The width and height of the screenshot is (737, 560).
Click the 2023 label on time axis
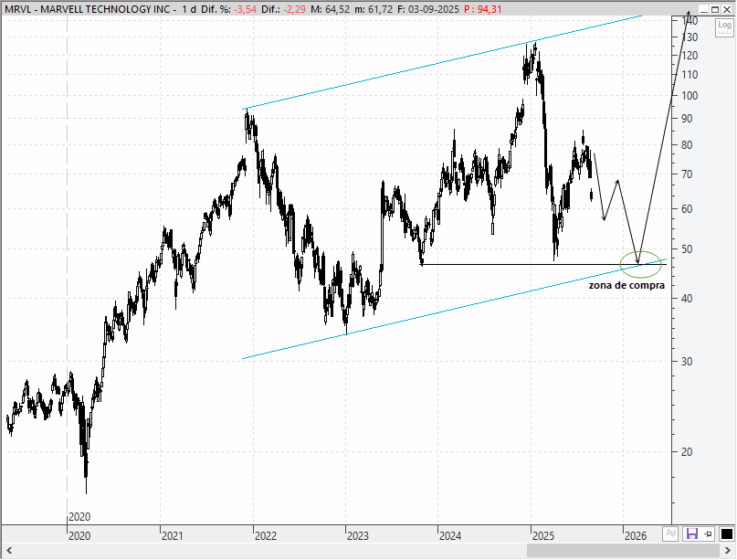click(358, 535)
